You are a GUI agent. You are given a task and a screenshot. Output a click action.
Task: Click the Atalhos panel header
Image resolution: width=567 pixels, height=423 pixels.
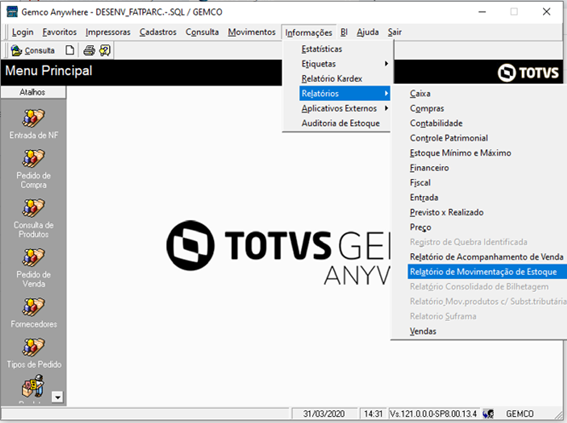[33, 92]
